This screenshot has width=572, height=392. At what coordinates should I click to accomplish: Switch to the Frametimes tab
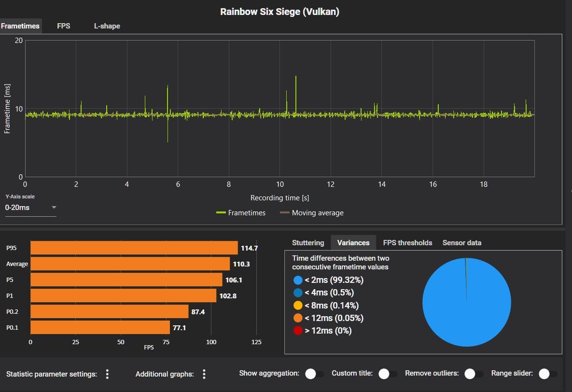pos(20,26)
